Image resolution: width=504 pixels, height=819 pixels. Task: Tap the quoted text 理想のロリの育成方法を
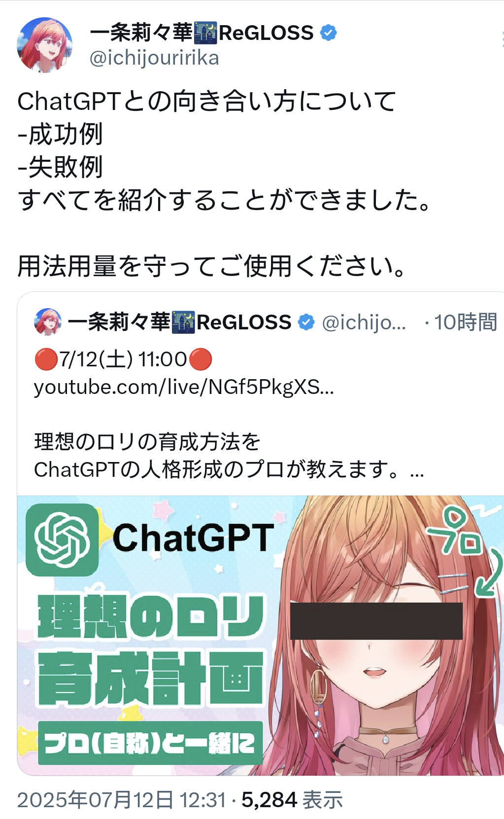pos(147,442)
